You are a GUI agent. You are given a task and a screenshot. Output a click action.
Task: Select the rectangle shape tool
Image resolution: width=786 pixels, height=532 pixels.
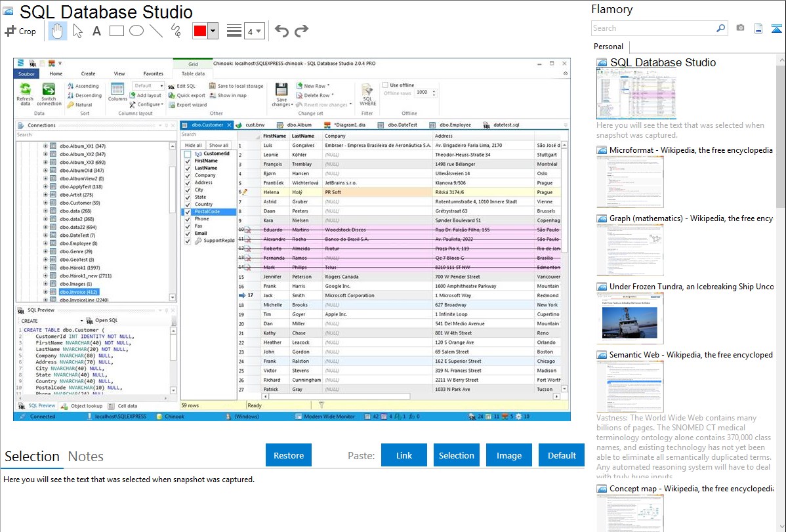pyautogui.click(x=116, y=31)
